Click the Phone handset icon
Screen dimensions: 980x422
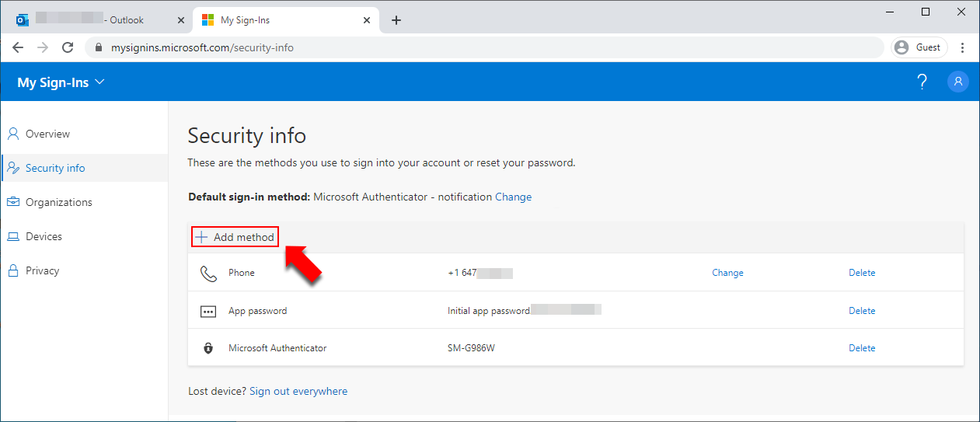click(x=208, y=273)
